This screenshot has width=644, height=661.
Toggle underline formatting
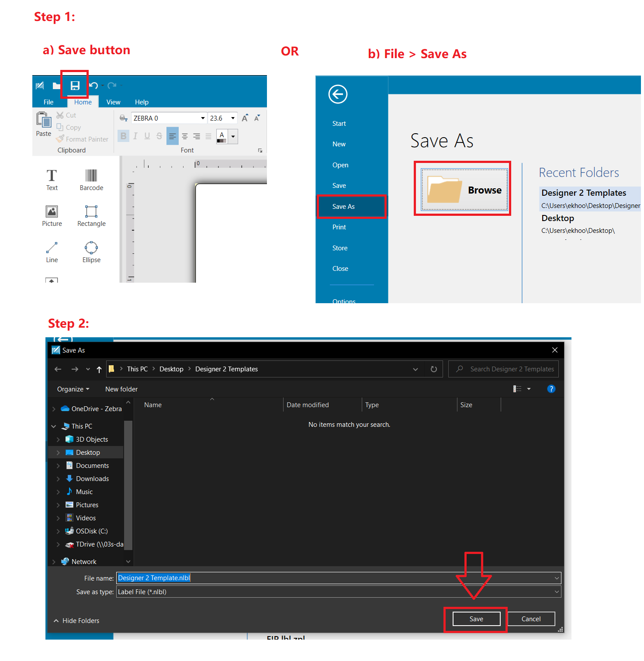click(x=147, y=136)
